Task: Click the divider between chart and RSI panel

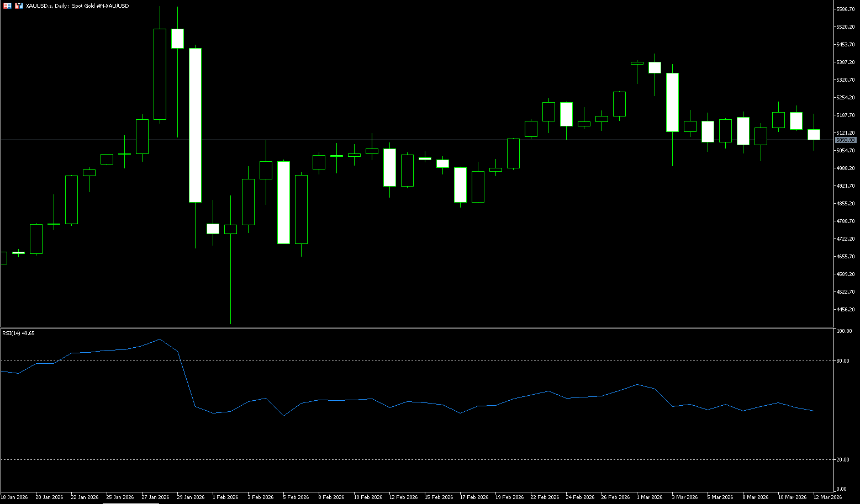Action: (x=414, y=328)
